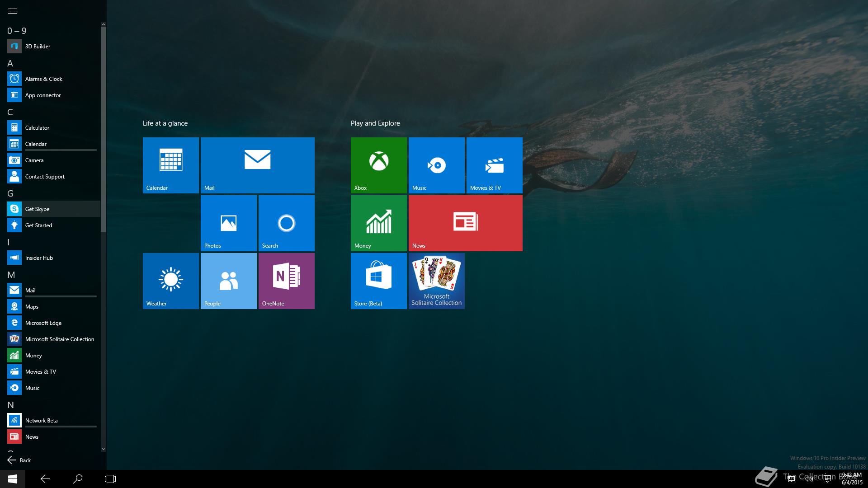Click the scrollbar down arrow
Viewport: 868px width, 488px height.
[104, 449]
